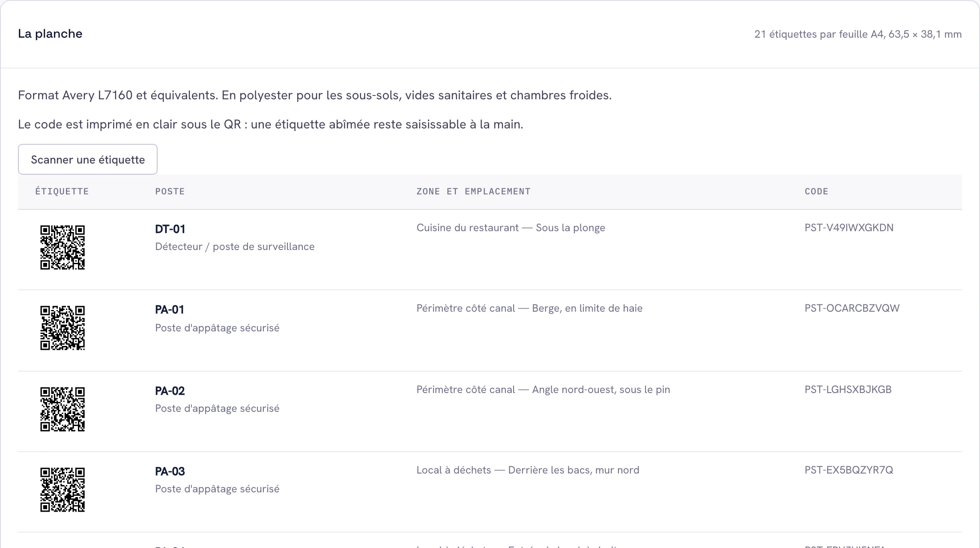
Task: Click code PST-OCARCBZVQW
Action: coord(852,308)
